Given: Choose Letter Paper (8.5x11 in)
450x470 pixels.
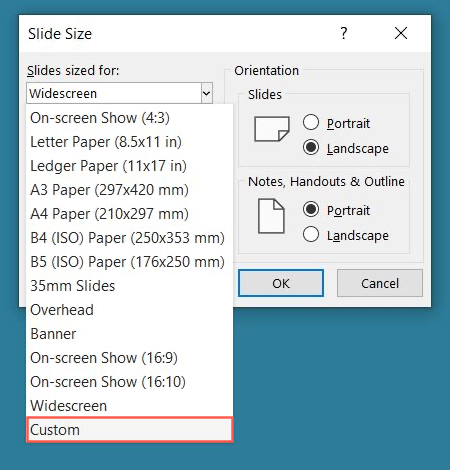Looking at the screenshot, I should [x=130, y=142].
